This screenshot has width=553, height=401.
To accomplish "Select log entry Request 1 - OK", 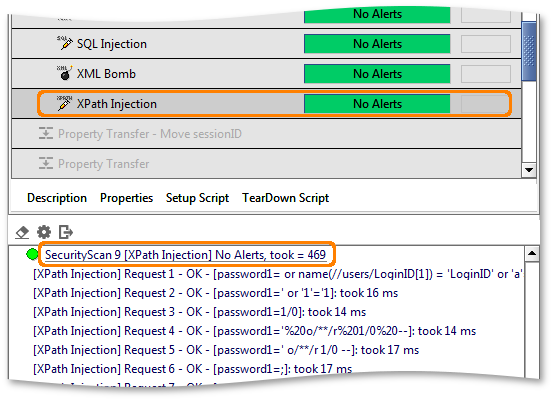I will (x=278, y=274).
